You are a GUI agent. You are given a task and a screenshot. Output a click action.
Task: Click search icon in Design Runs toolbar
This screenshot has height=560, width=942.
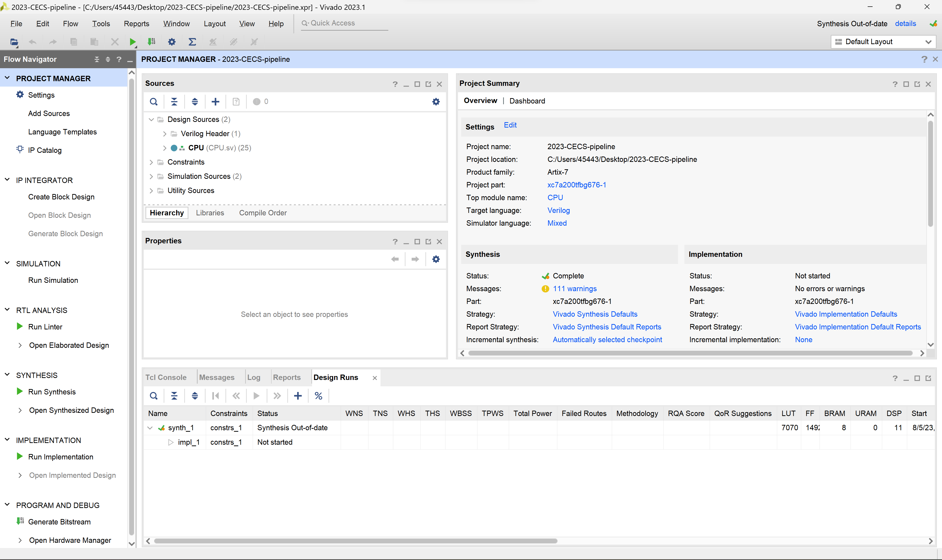(x=154, y=395)
